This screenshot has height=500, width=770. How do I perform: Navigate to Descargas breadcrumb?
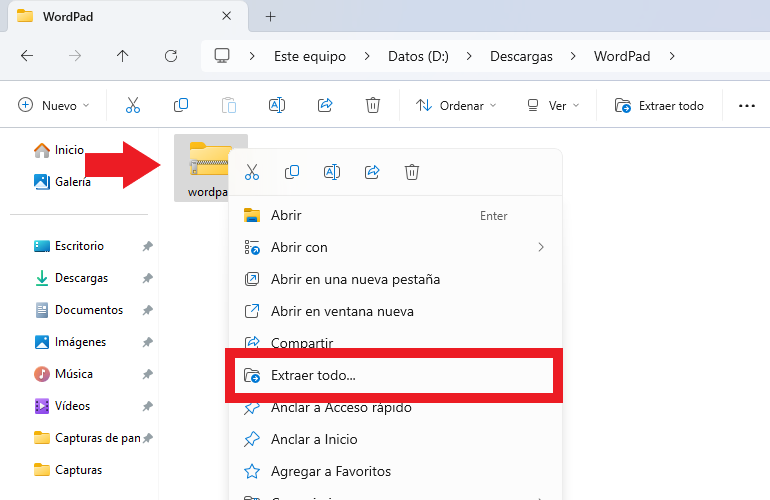(x=521, y=56)
